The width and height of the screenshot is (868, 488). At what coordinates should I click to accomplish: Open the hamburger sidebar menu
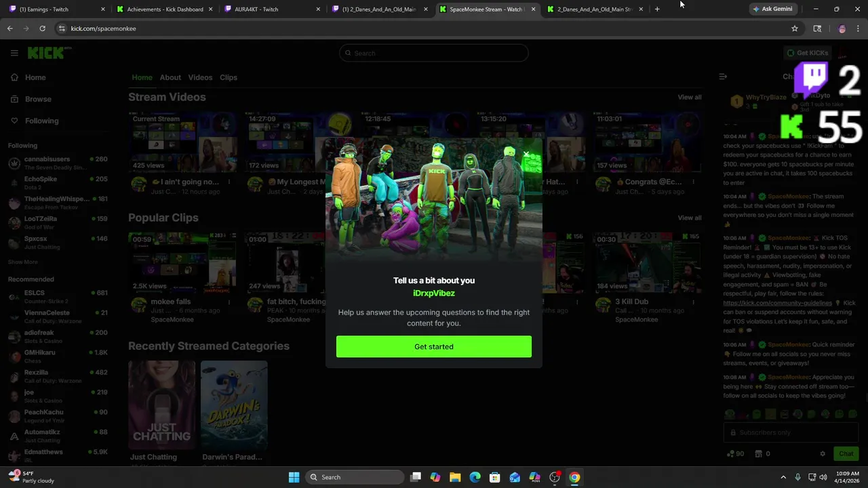coord(14,53)
